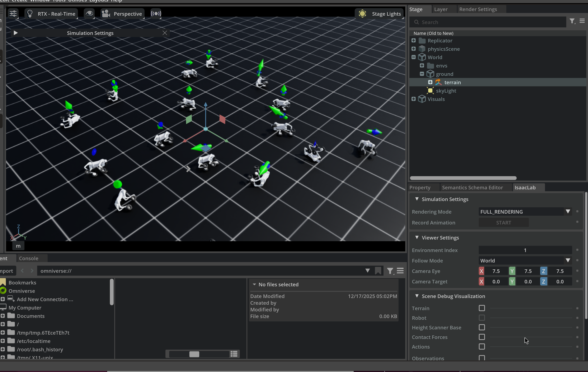The width and height of the screenshot is (588, 372).
Task: Click the waveform broadcast icon in viewport toolbar
Action: 156,14
